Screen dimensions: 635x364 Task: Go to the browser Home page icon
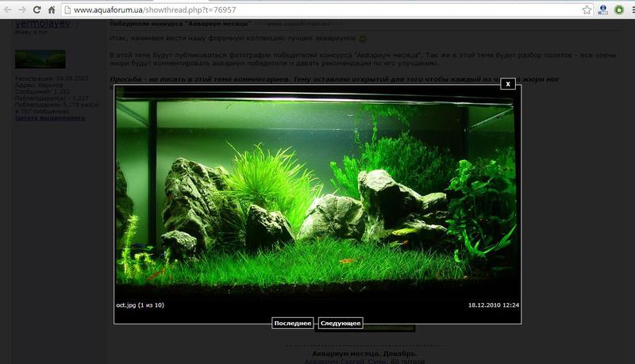point(52,10)
